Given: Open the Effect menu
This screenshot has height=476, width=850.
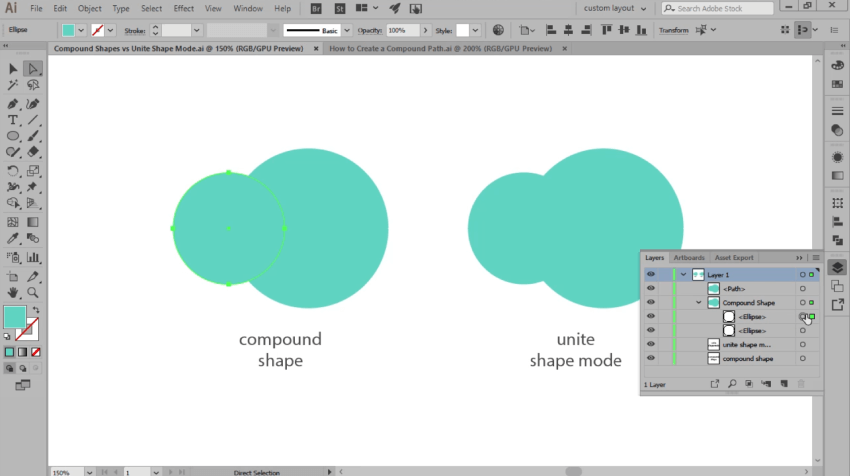Looking at the screenshot, I should tap(184, 8).
